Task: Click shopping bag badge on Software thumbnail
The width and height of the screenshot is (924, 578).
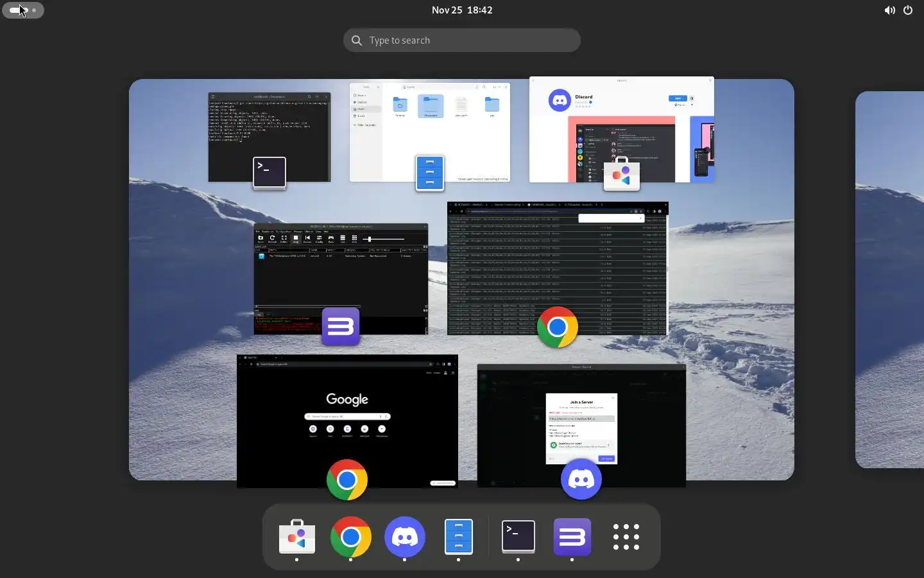Action: [x=622, y=173]
